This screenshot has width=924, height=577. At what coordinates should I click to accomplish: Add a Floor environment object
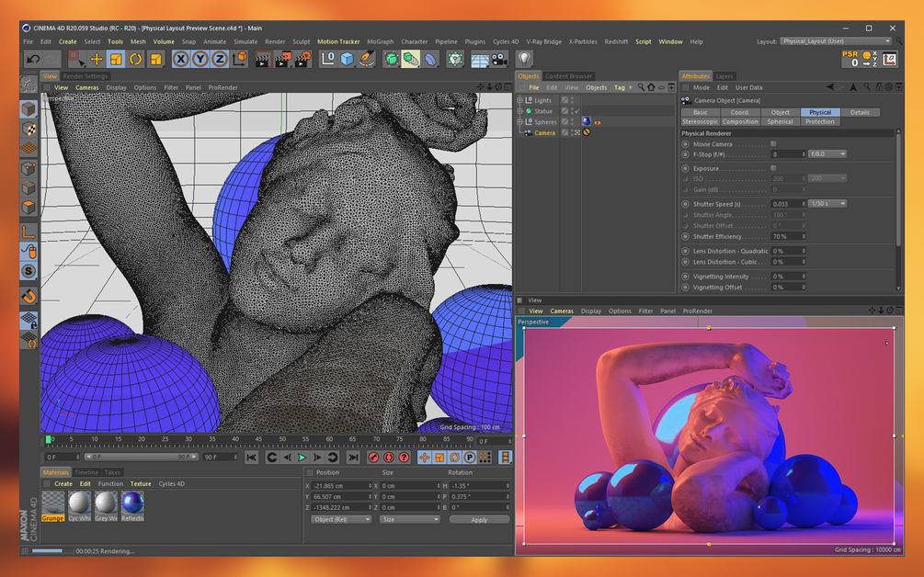pos(480,60)
